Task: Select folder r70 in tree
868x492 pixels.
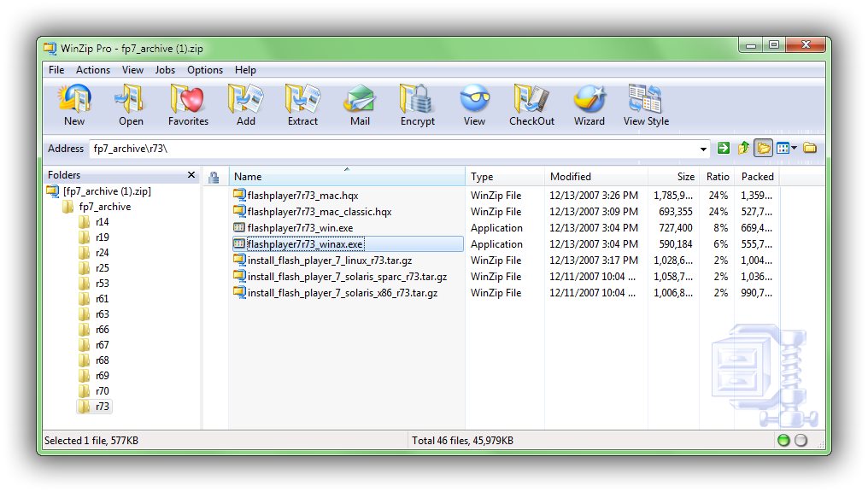Action: pyautogui.click(x=102, y=391)
